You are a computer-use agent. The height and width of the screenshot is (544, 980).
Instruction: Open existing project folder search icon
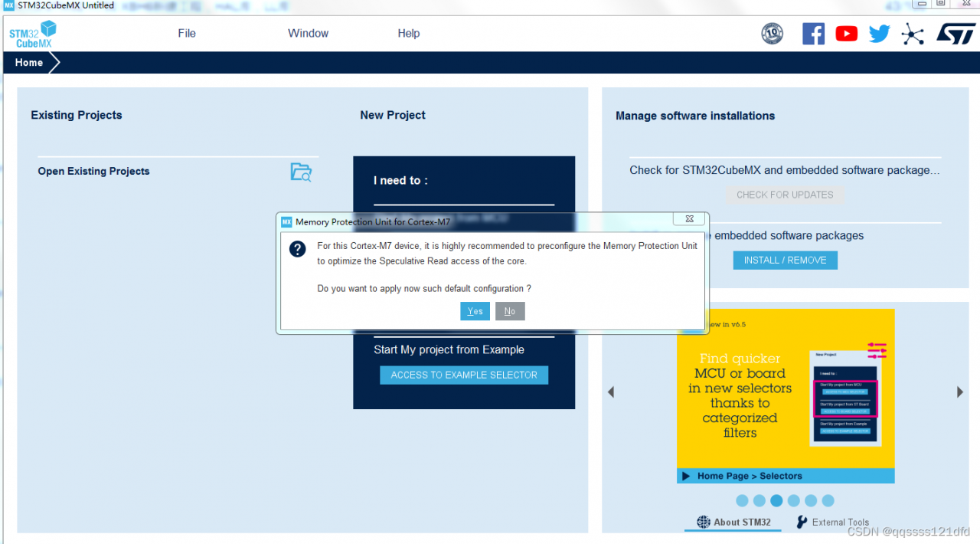[x=301, y=172]
